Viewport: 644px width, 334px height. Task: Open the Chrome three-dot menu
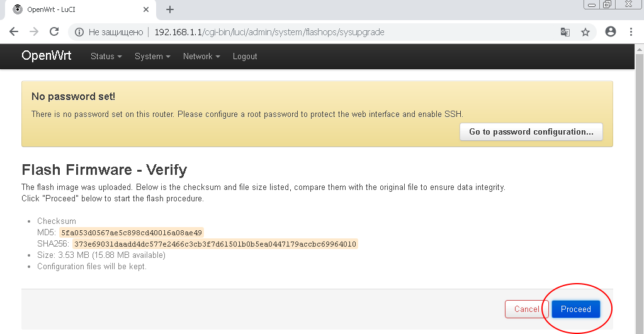click(631, 32)
